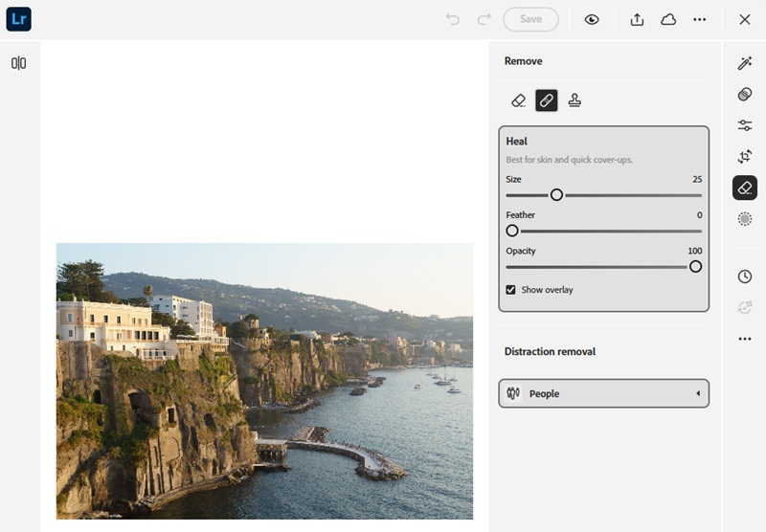This screenshot has width=766, height=532.
Task: Click the cloud sync status icon
Action: (x=668, y=19)
